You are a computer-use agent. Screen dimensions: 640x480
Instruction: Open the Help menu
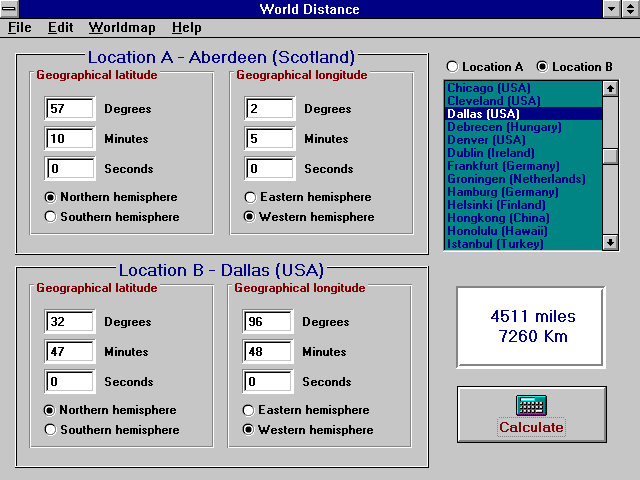[186, 28]
